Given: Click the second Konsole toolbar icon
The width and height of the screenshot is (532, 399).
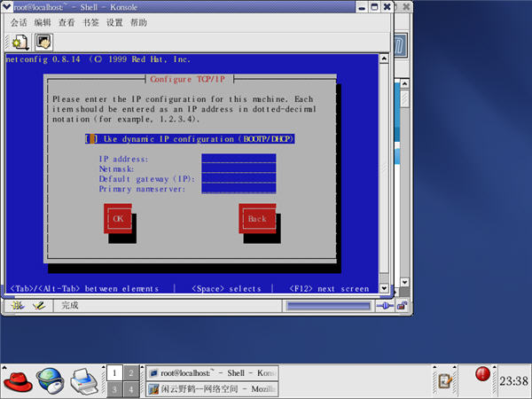Looking at the screenshot, I should [43, 42].
